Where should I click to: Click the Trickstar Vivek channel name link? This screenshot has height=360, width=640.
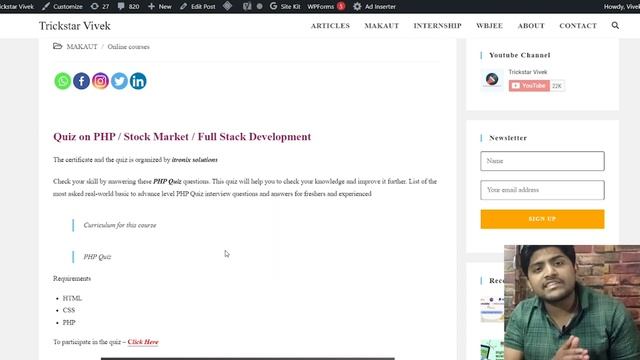click(x=528, y=72)
